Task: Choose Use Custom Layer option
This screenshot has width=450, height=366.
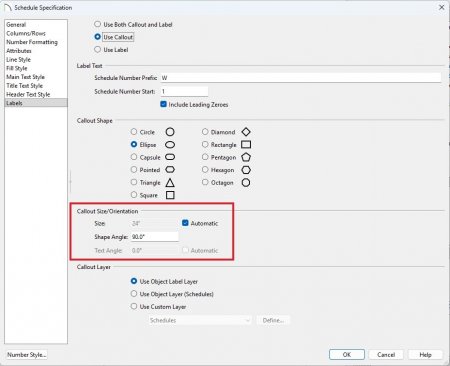Action: (x=134, y=306)
